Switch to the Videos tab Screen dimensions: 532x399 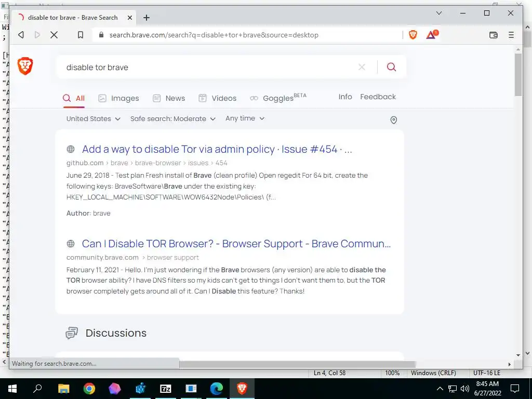coord(217,98)
